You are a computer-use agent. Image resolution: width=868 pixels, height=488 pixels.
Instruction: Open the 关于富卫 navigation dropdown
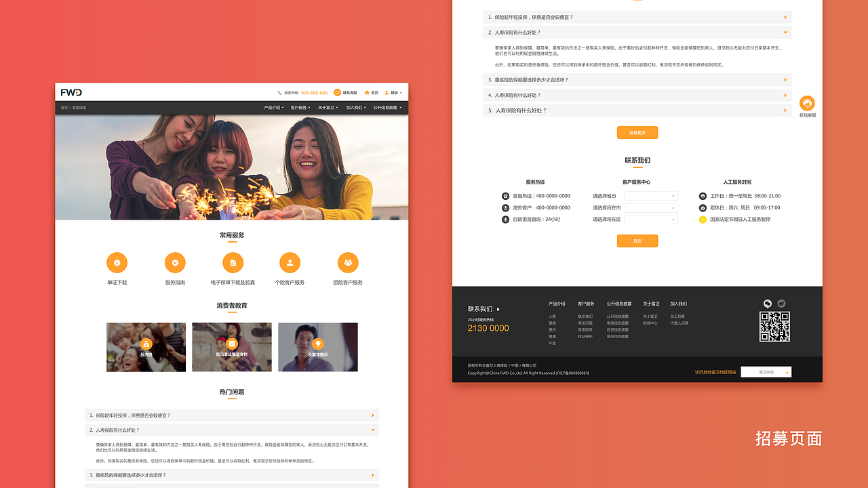328,108
